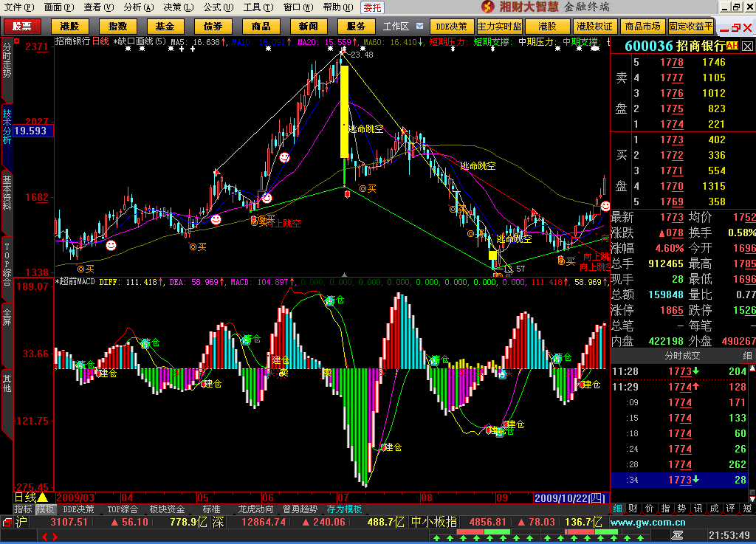
Task: Open the 服务 section
Action: tap(356, 26)
